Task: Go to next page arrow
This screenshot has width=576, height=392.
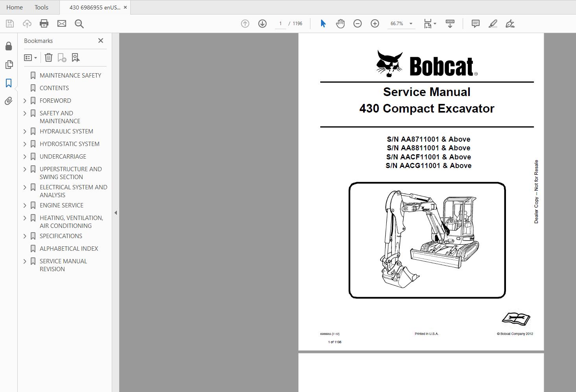Action: pyautogui.click(x=262, y=24)
